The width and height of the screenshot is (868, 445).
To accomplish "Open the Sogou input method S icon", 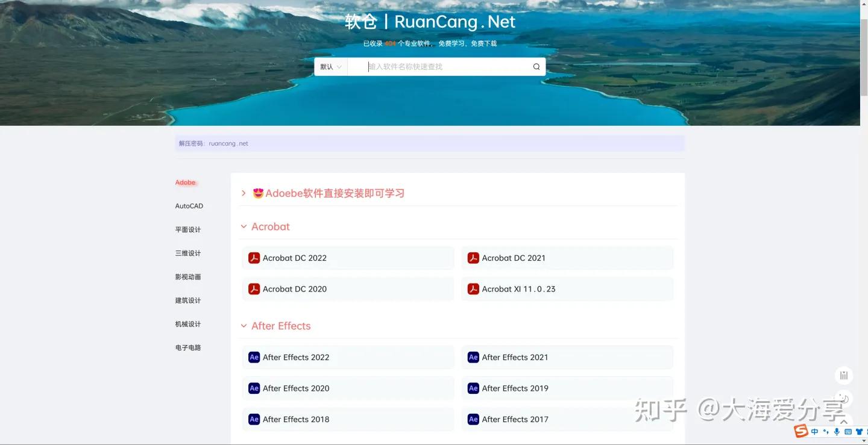I will 800,431.
